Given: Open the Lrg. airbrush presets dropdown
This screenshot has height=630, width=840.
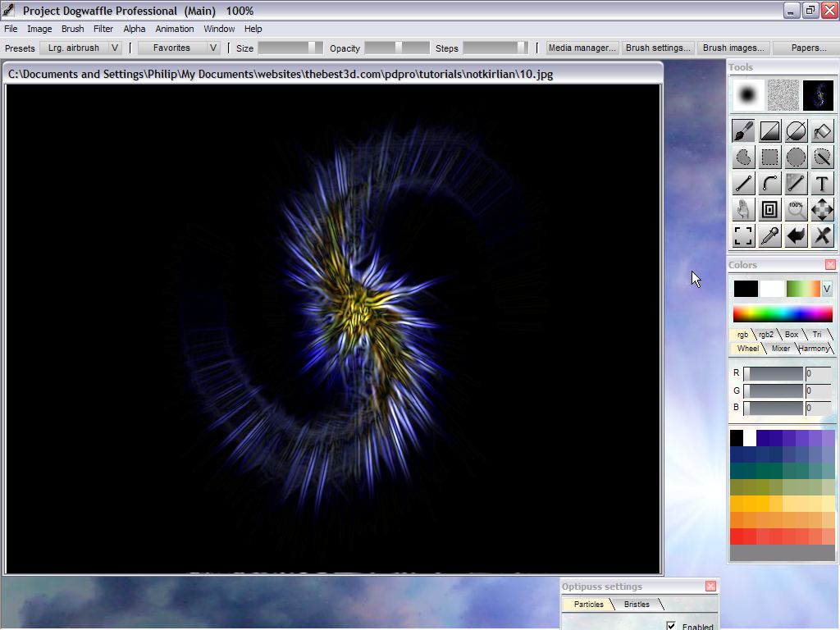Looking at the screenshot, I should click(x=115, y=48).
